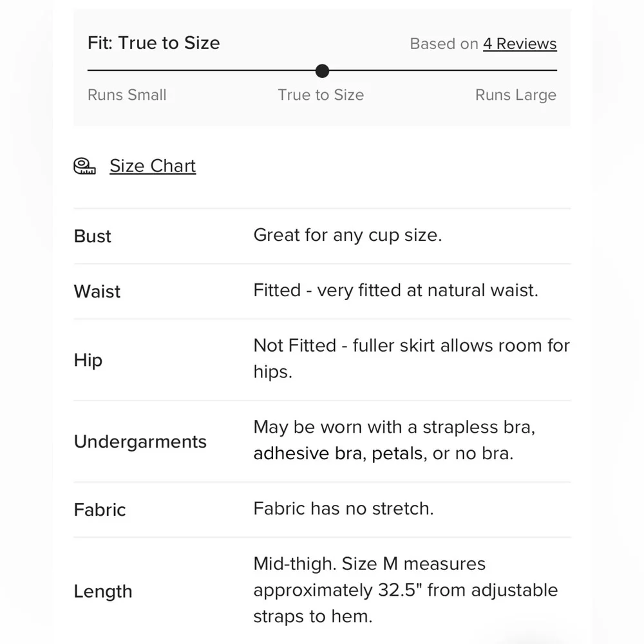Select the Undergarments row label
Screen dimensions: 644x644
click(140, 442)
